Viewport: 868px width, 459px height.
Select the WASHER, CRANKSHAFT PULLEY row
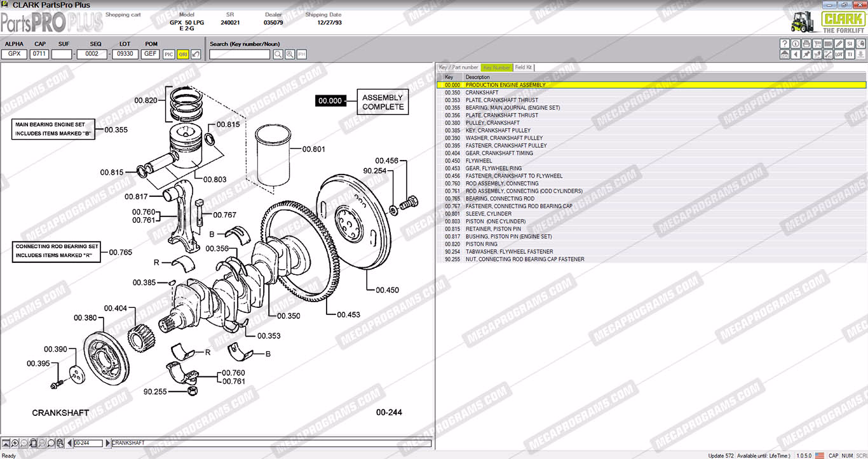coord(651,138)
